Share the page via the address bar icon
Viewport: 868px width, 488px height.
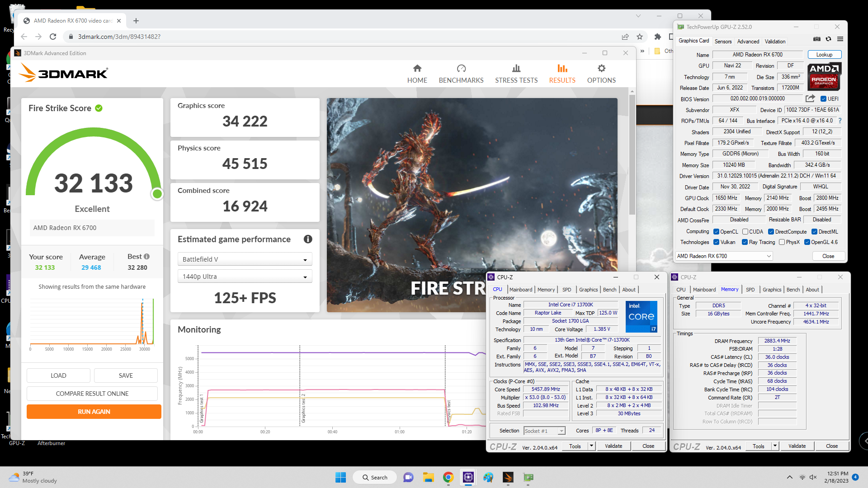pos(625,37)
